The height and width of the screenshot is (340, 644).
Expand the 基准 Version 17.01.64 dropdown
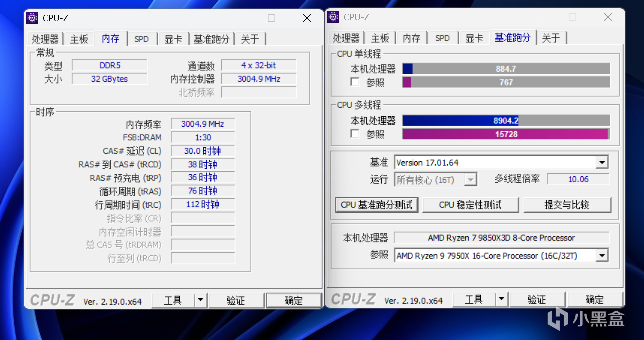tap(602, 163)
